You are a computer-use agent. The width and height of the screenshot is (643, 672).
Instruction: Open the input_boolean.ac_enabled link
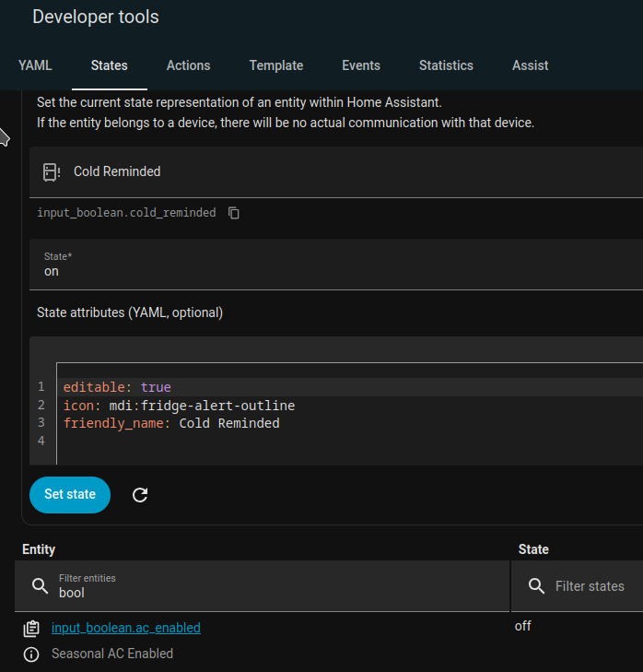click(x=126, y=628)
